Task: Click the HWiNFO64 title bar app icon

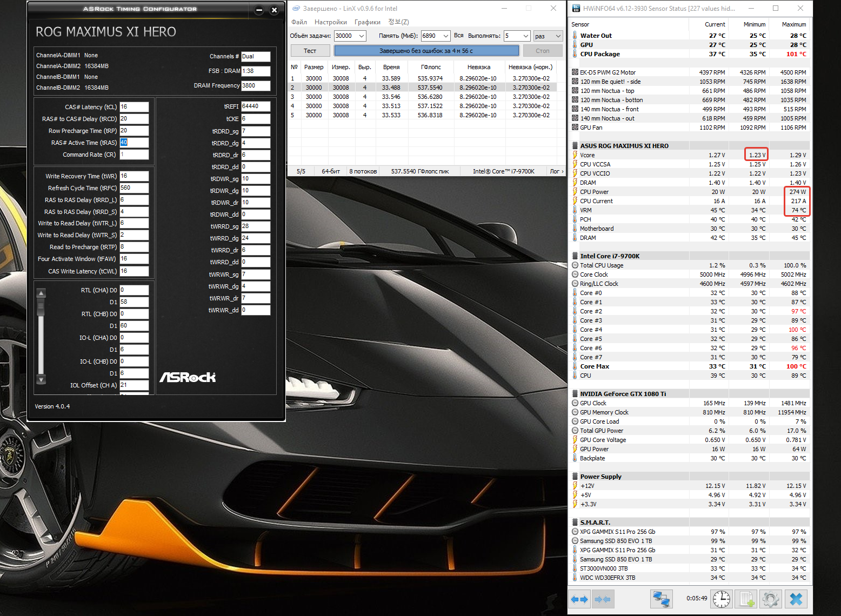Action: tap(576, 9)
